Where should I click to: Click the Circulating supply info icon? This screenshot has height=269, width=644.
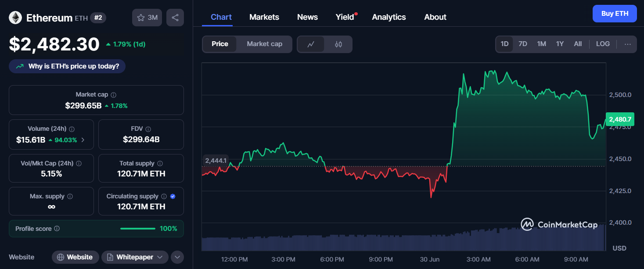coord(164,197)
